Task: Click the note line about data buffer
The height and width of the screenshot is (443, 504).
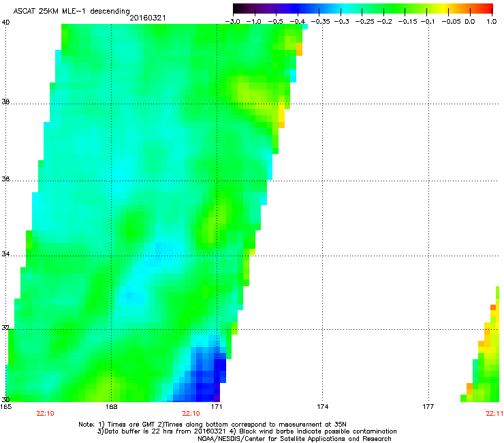Action: (247, 431)
